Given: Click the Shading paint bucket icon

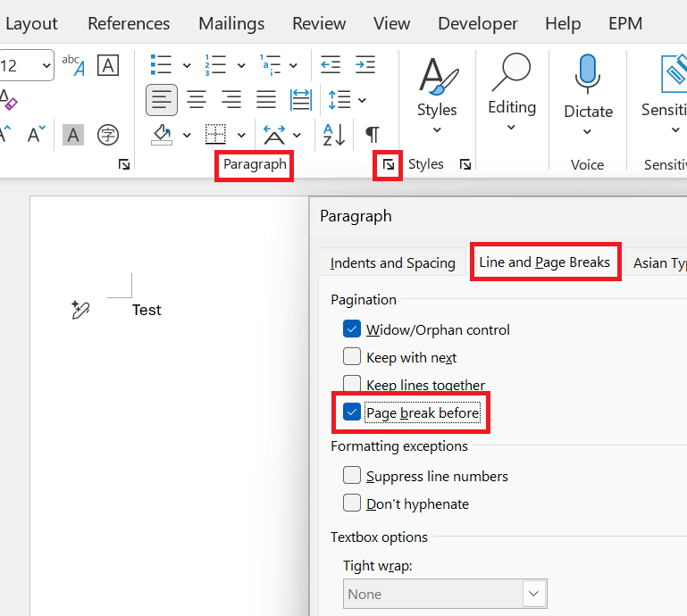Looking at the screenshot, I should coord(162,135).
